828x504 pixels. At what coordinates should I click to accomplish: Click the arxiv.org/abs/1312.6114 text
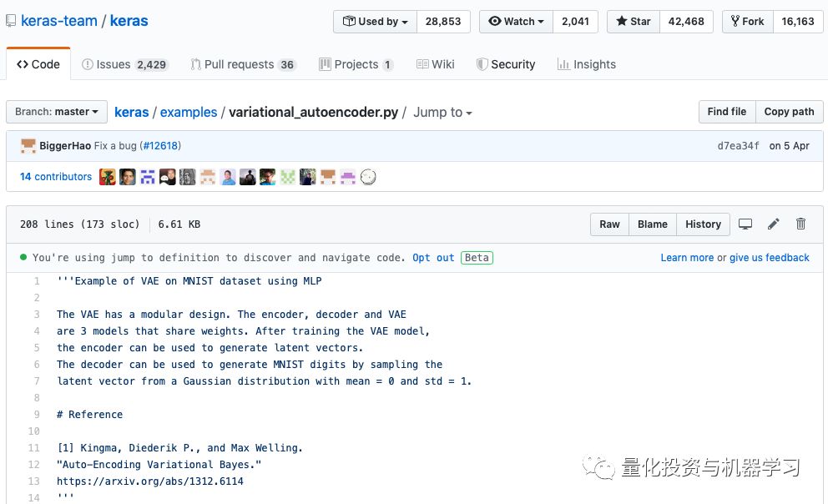(x=150, y=481)
